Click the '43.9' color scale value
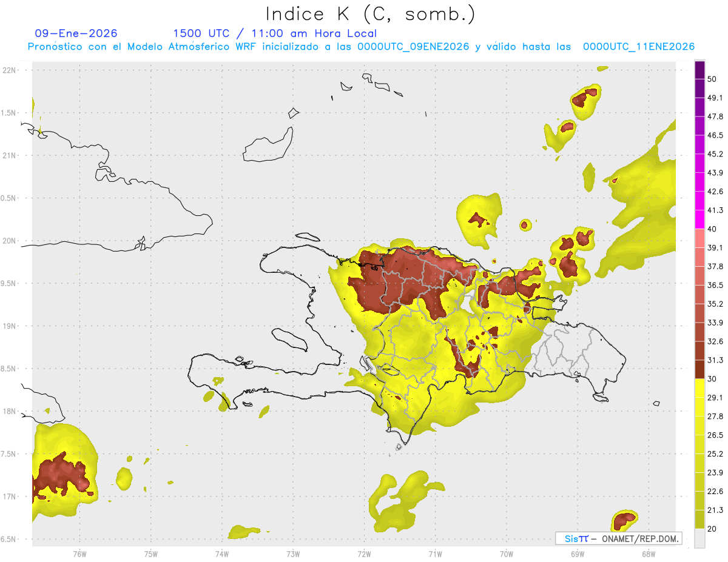The image size is (728, 562). 715,173
